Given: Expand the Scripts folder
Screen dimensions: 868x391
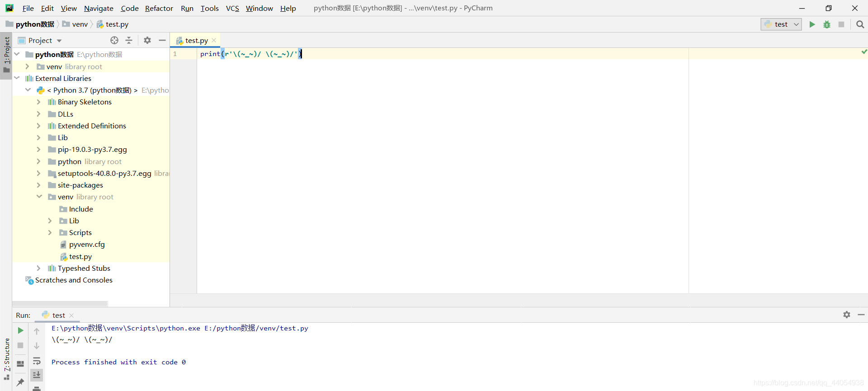Looking at the screenshot, I should [x=50, y=232].
